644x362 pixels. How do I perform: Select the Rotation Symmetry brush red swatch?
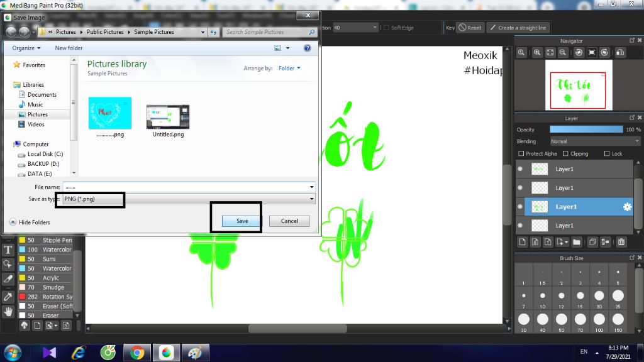22,297
